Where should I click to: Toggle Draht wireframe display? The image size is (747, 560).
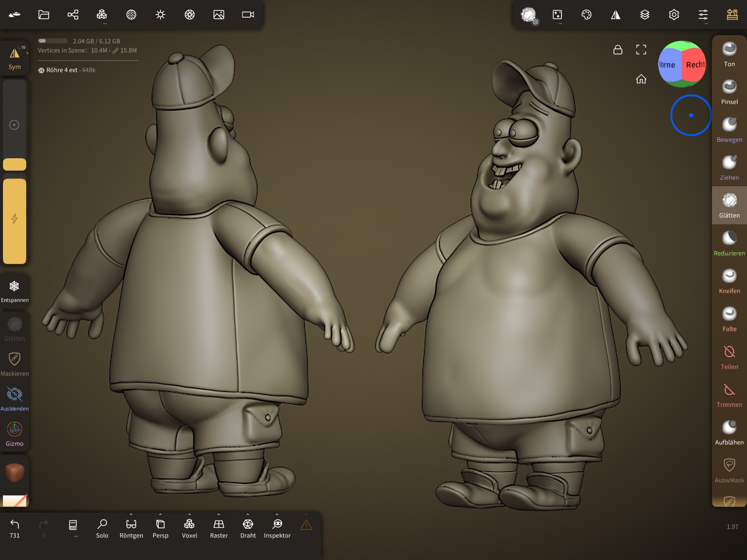point(248,529)
